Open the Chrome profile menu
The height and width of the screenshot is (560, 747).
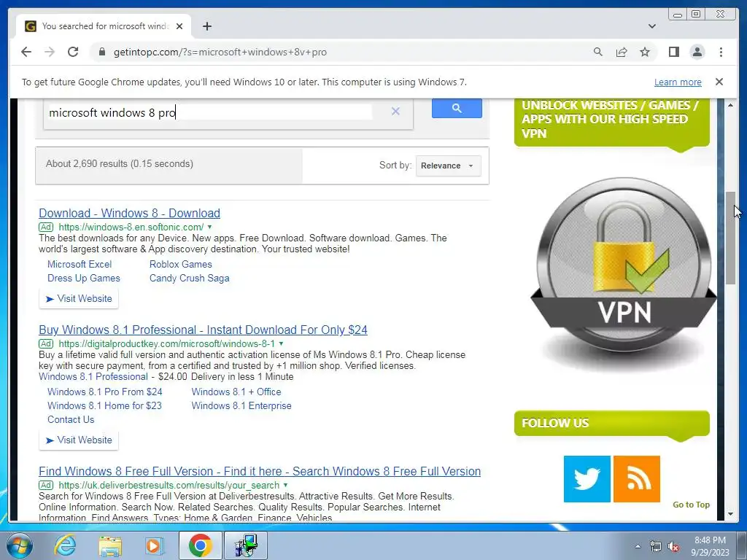point(697,52)
